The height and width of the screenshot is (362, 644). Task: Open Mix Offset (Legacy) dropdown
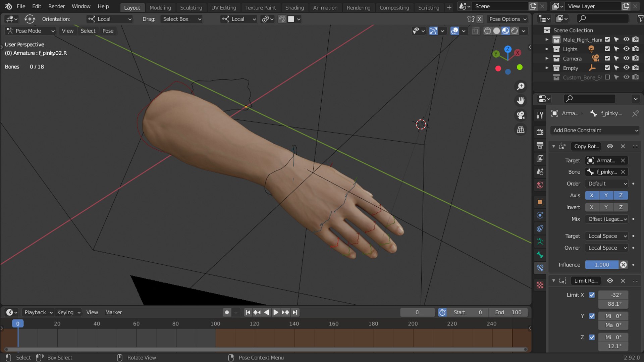coord(606,219)
